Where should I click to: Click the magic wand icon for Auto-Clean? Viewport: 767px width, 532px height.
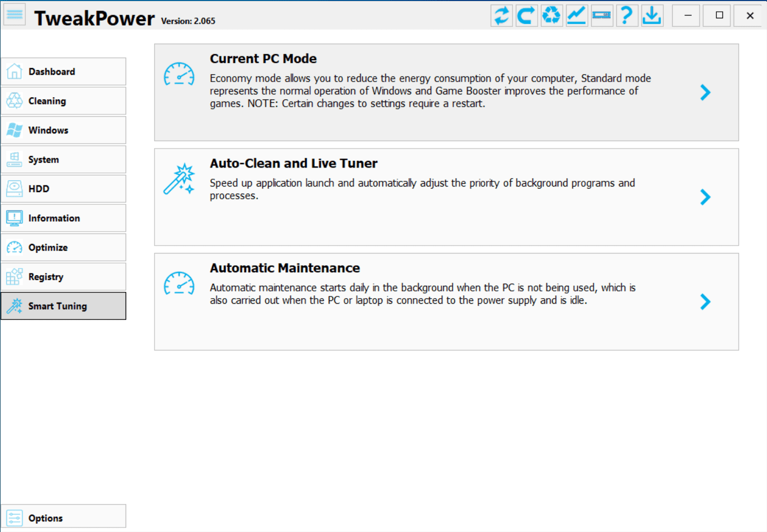point(179,179)
